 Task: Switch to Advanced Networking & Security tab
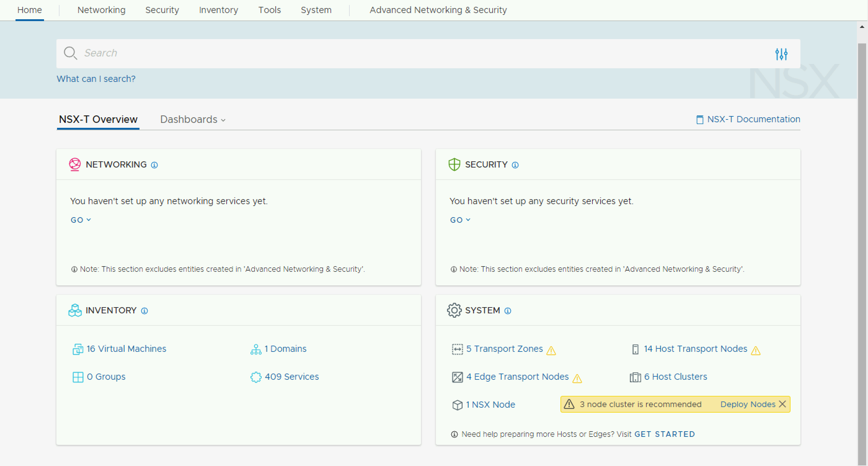438,10
